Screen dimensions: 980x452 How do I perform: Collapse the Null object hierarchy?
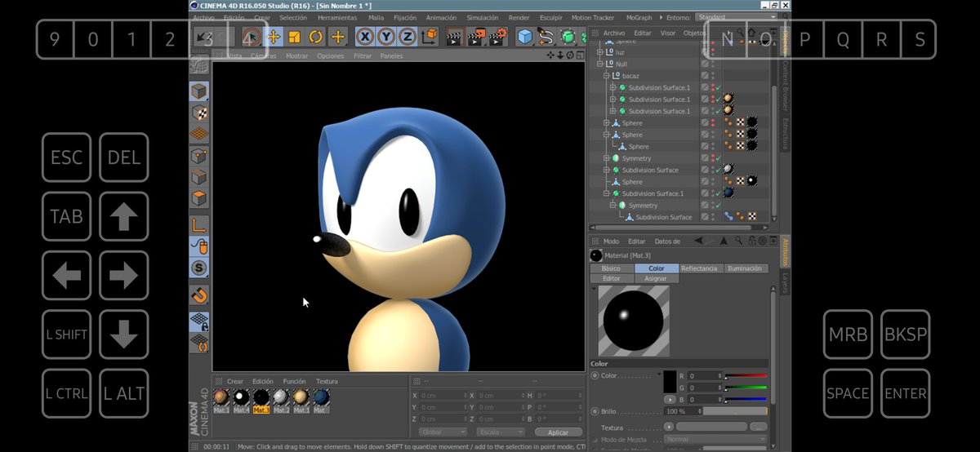click(600, 64)
